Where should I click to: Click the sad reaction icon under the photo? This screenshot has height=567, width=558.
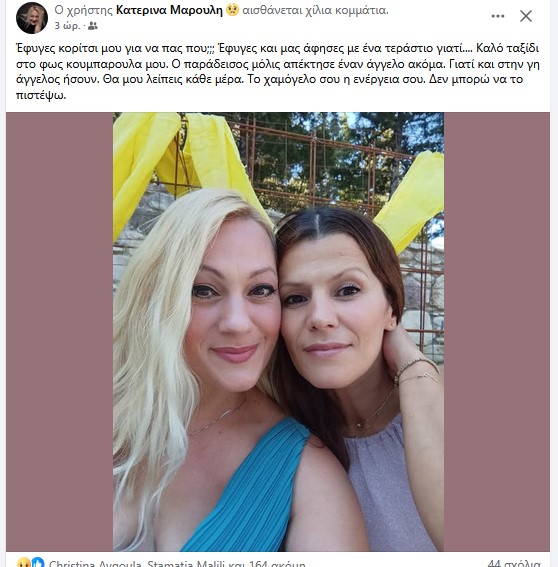coord(24,563)
